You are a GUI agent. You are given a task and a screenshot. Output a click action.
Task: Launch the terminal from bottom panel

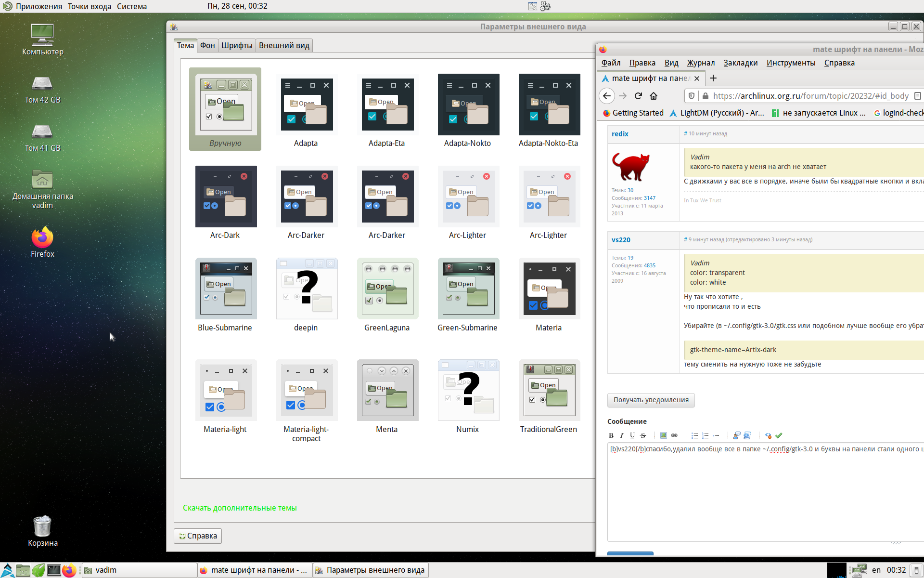[x=54, y=570]
